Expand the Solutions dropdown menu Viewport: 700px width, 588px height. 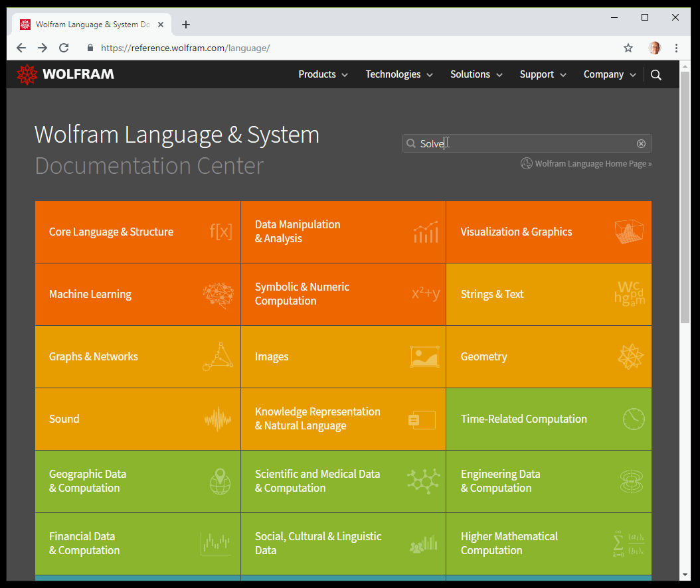pos(476,74)
